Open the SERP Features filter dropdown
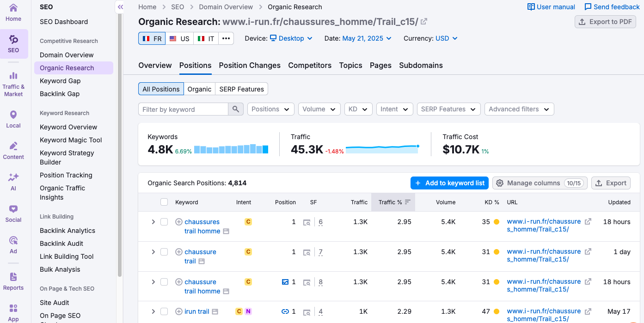Viewport: 644px width, 323px height. 448,109
